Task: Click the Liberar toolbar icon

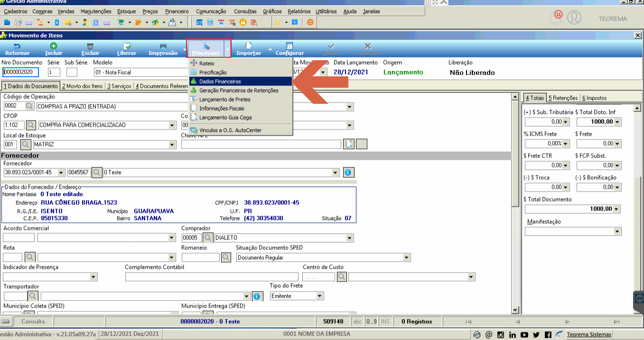Action: click(x=127, y=46)
